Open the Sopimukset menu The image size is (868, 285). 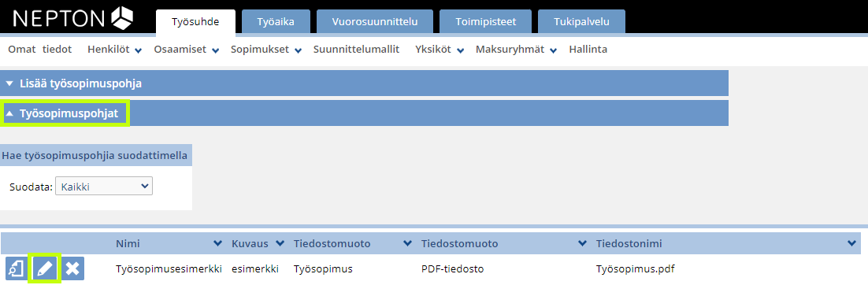pos(265,50)
